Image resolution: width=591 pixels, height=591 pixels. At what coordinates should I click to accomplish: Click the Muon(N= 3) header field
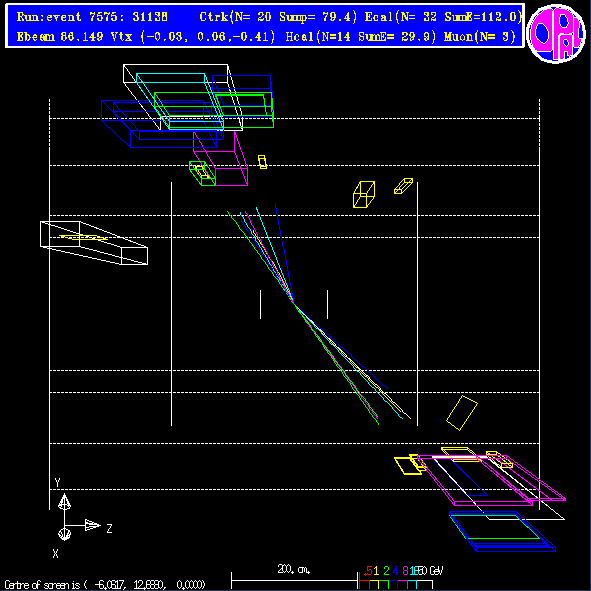[480, 37]
